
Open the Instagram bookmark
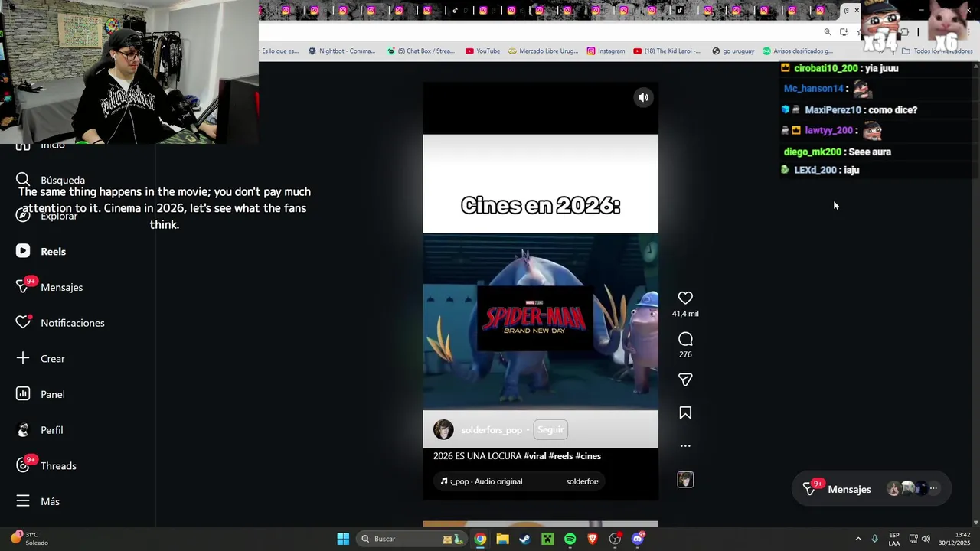(x=606, y=51)
